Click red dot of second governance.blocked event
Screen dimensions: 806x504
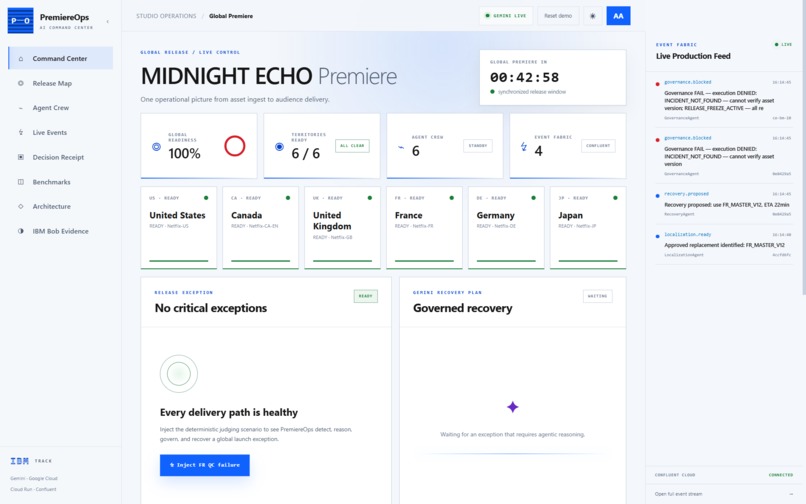(657, 140)
